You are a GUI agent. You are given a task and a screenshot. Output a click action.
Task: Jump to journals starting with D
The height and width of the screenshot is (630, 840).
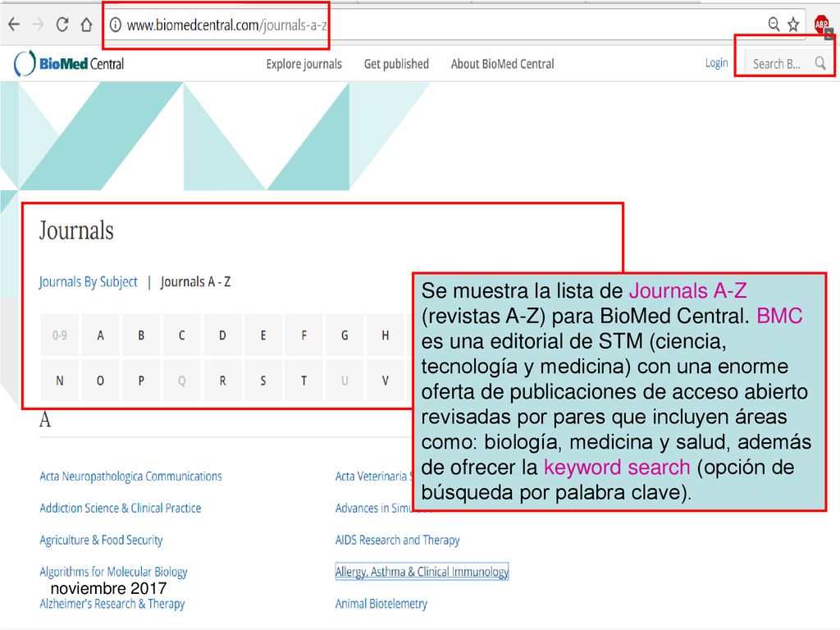222,336
